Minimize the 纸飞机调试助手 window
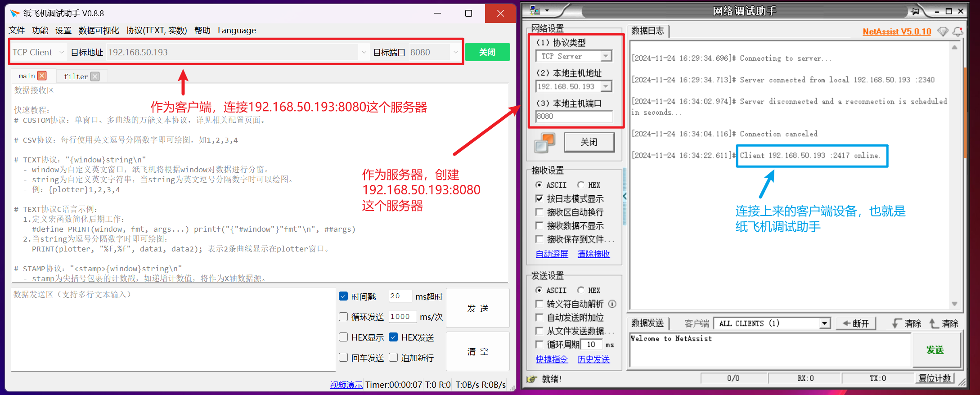 pyautogui.click(x=437, y=13)
